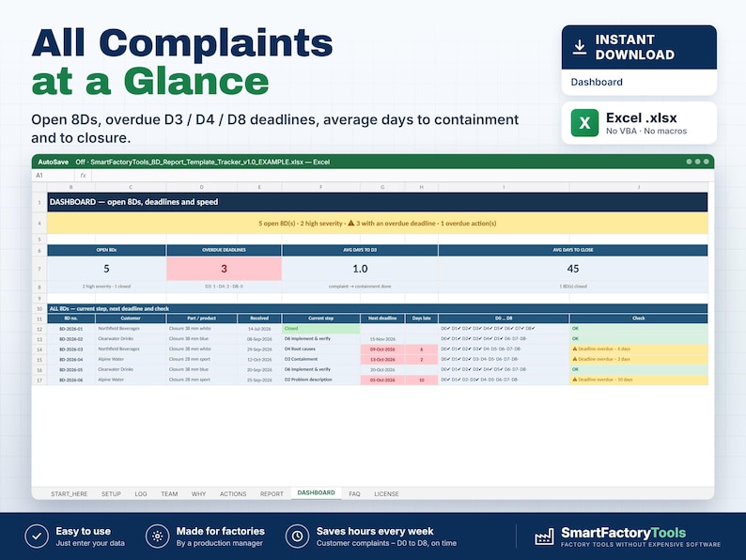Click the 8D no. column header cell

click(71, 319)
